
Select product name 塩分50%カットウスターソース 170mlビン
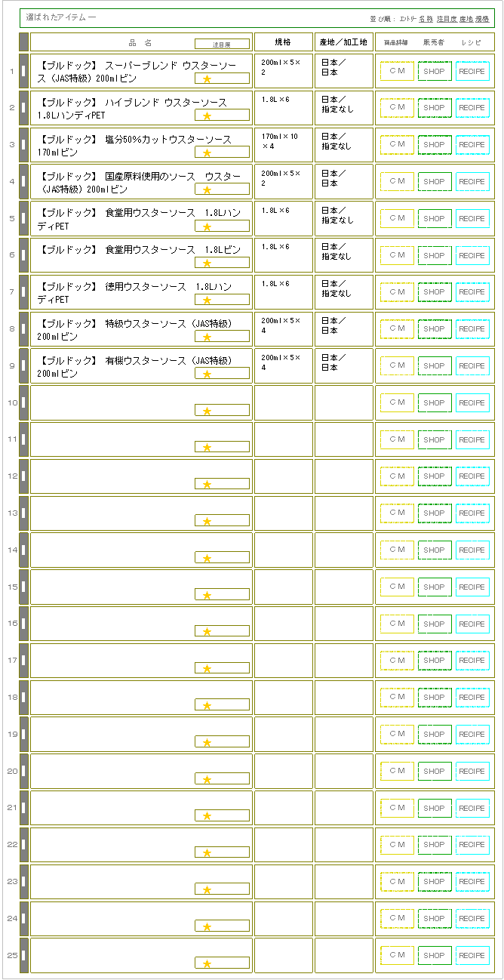134,146
